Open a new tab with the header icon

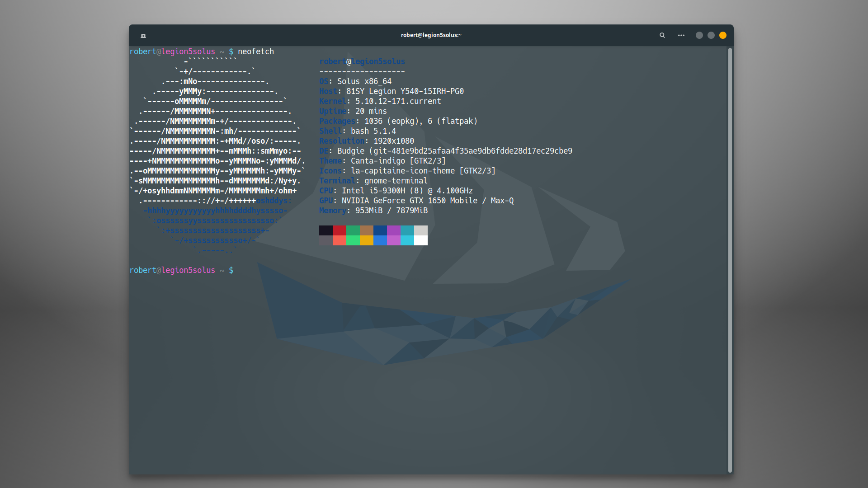[143, 36]
